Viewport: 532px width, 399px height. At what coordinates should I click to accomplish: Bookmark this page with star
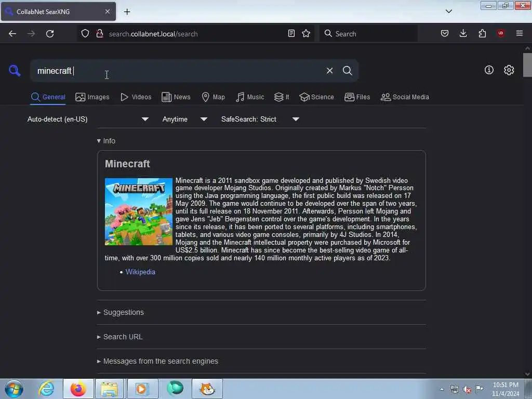pyautogui.click(x=306, y=33)
